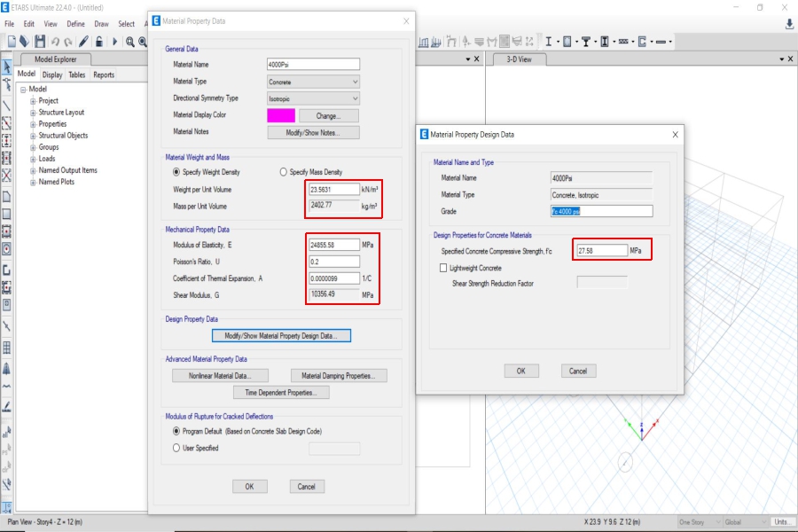Click the shear wall design C-shaped icon
The width and height of the screenshot is (798, 532).
point(642,42)
